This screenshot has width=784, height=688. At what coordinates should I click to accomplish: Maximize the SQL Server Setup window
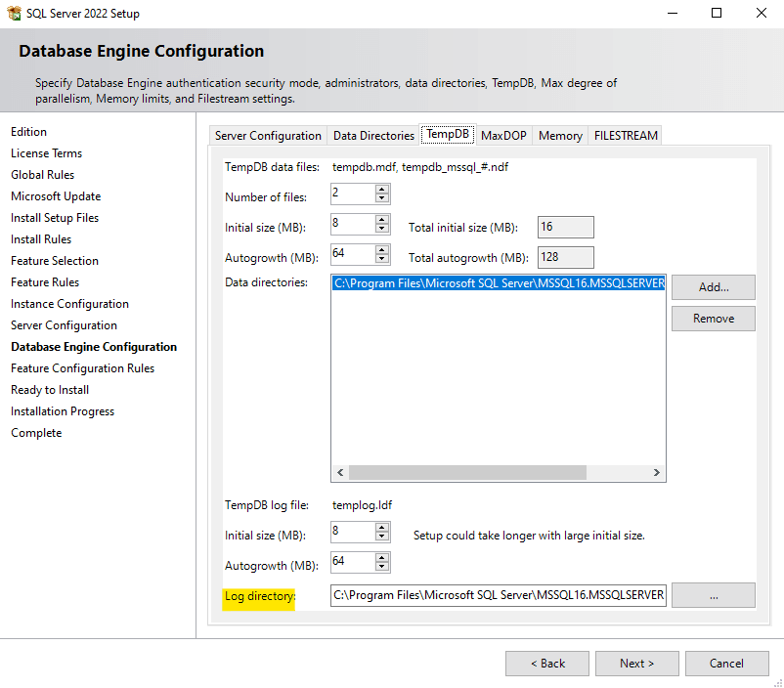[x=717, y=14]
